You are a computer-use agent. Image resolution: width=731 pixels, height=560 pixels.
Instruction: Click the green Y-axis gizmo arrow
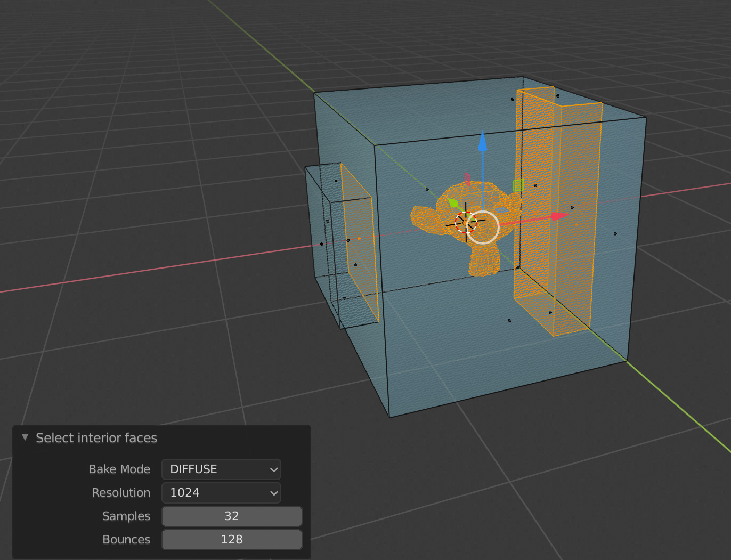(453, 203)
